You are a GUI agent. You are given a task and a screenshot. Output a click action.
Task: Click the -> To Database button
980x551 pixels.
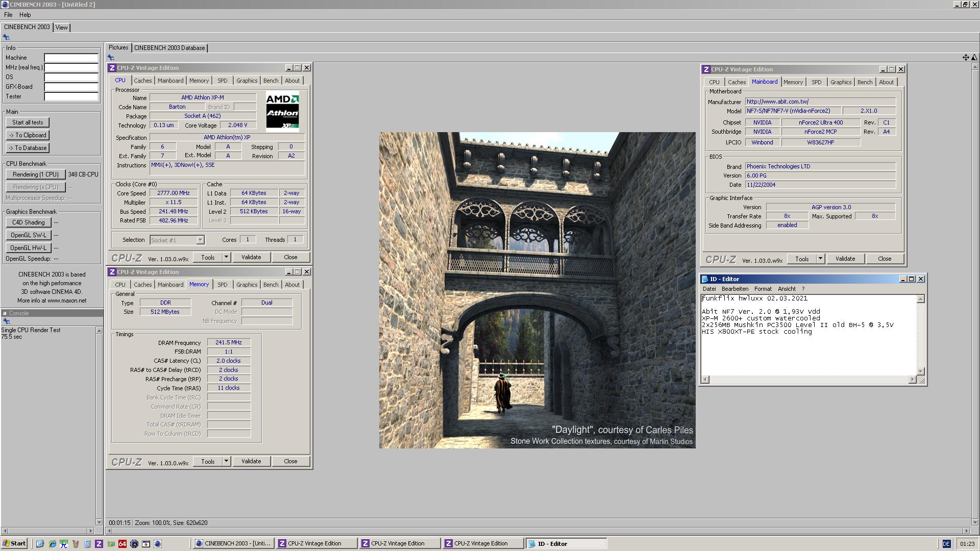click(28, 148)
